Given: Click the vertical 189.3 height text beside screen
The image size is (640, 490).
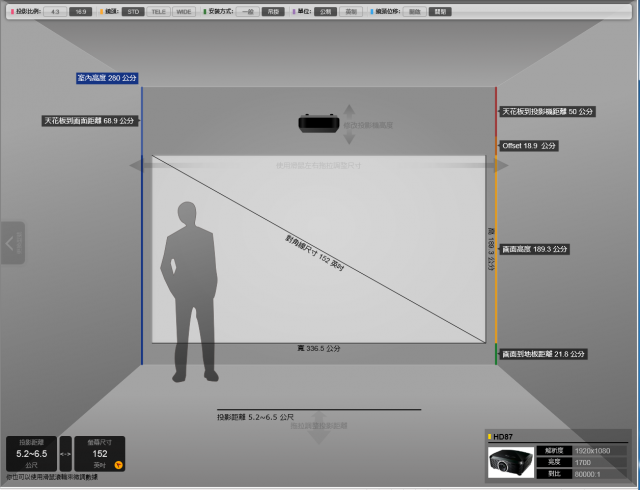Looking at the screenshot, I should (x=491, y=249).
